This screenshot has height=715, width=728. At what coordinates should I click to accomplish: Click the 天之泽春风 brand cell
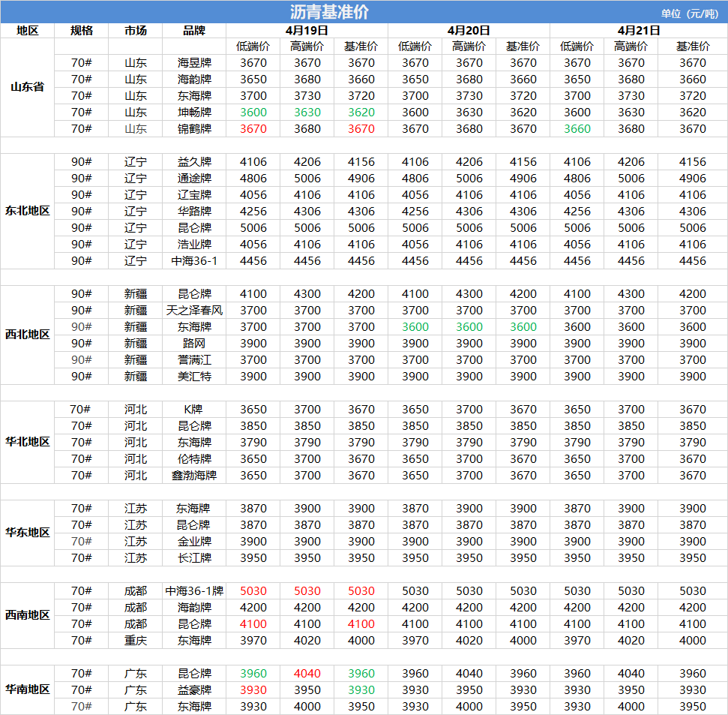point(194,311)
